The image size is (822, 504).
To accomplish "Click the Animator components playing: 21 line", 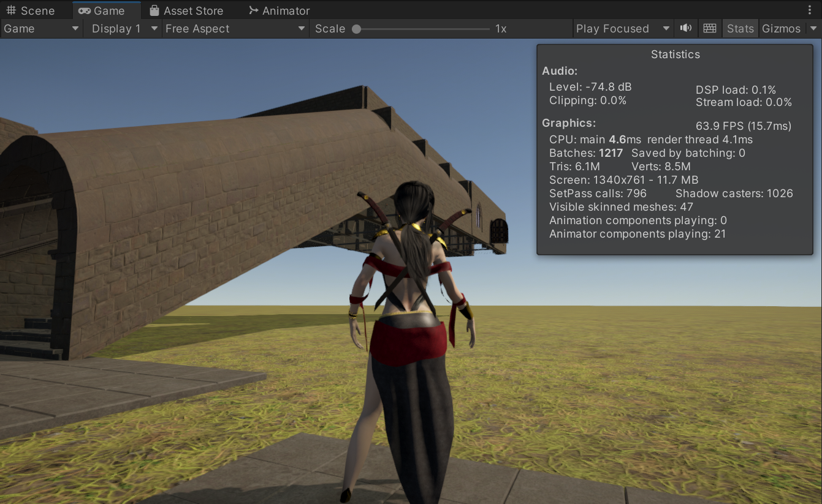I will (x=637, y=234).
